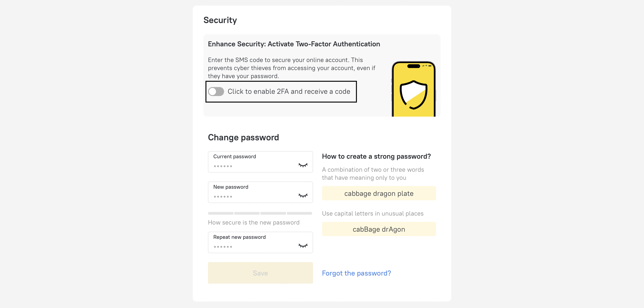Click the Current password input field
This screenshot has width=644, height=308.
pos(252,165)
